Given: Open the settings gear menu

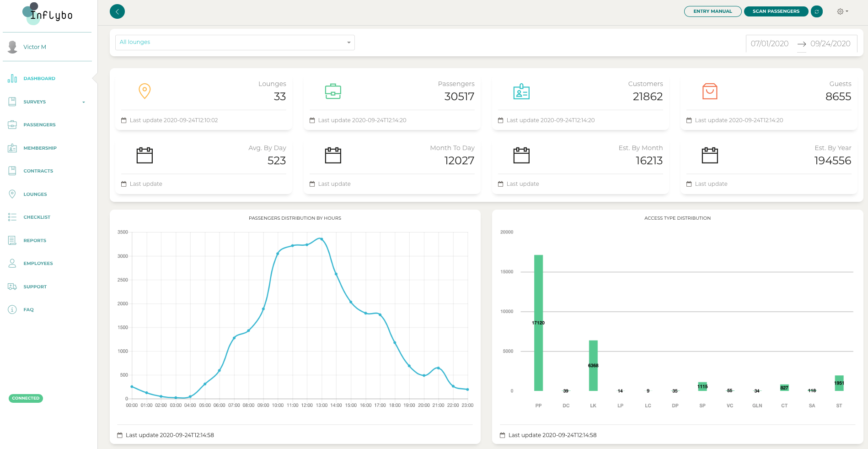Looking at the screenshot, I should click(x=841, y=11).
